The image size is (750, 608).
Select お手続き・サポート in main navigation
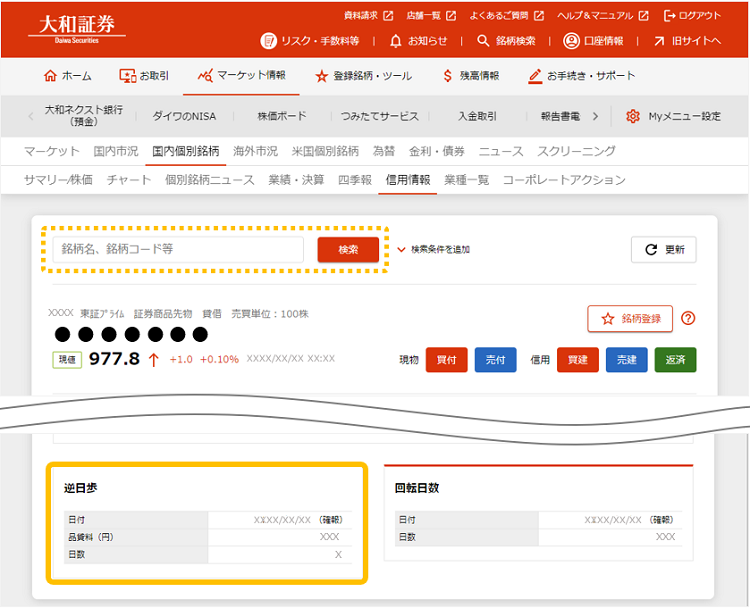581,76
